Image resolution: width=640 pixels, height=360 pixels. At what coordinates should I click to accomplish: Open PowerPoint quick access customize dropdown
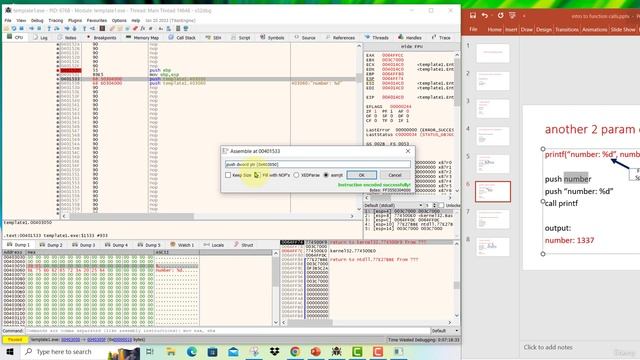(524, 16)
